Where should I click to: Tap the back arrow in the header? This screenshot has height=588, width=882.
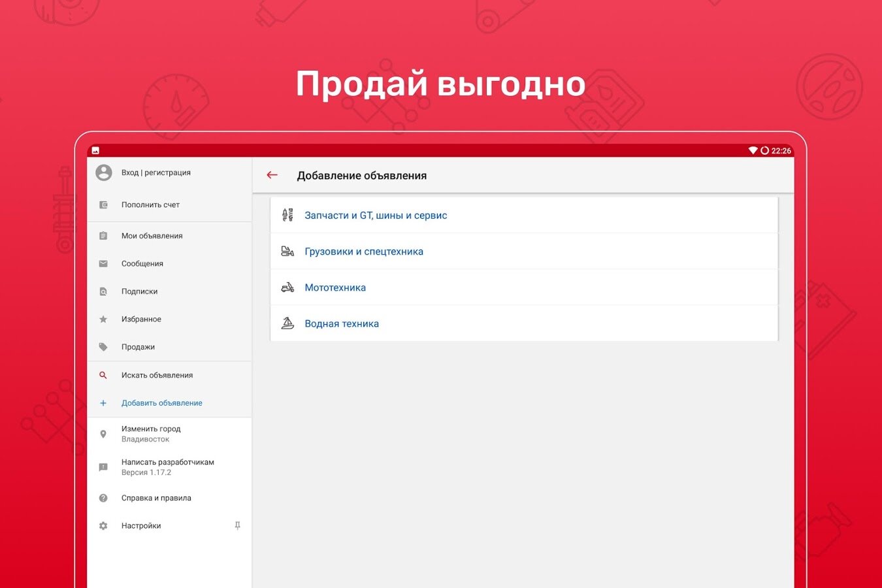click(272, 175)
